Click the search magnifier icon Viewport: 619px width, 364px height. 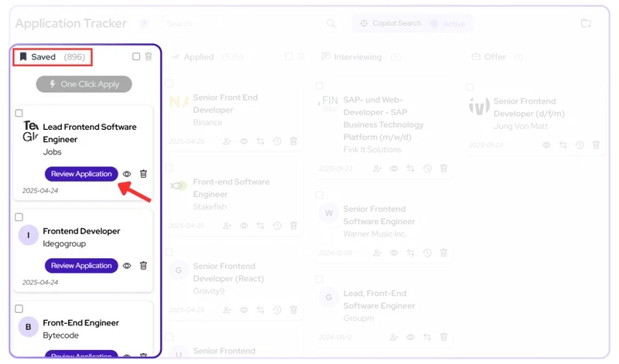click(x=331, y=24)
